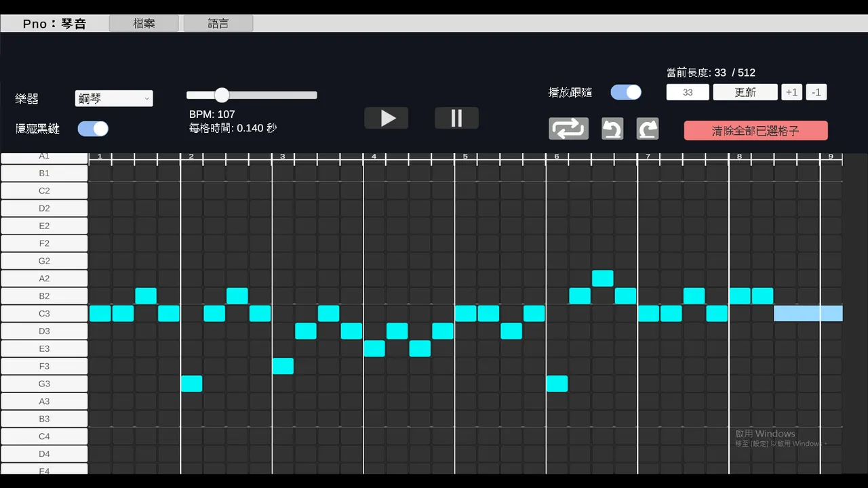The height and width of the screenshot is (488, 868).
Task: Click the Pno：琴音 app title
Action: pyautogui.click(x=54, y=24)
